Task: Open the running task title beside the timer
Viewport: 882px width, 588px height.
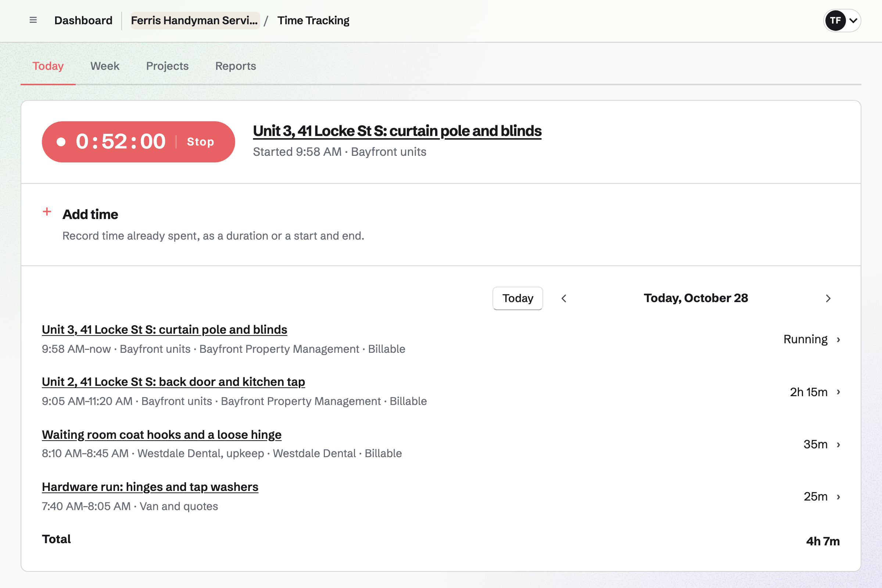Action: coord(397,131)
